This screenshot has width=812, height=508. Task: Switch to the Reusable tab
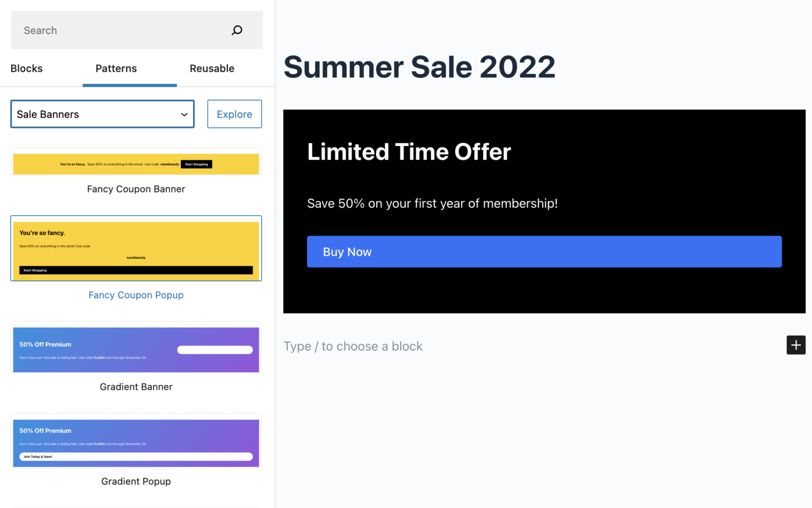point(211,68)
